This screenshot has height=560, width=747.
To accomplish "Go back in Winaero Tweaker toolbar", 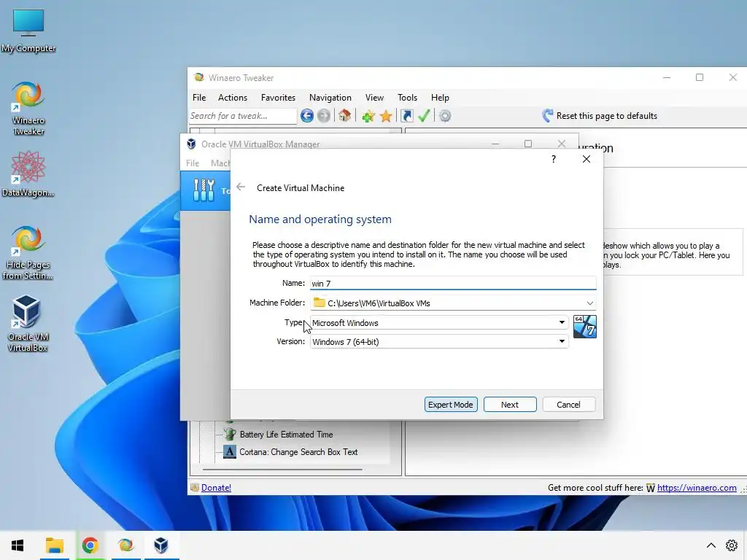I will 307,116.
